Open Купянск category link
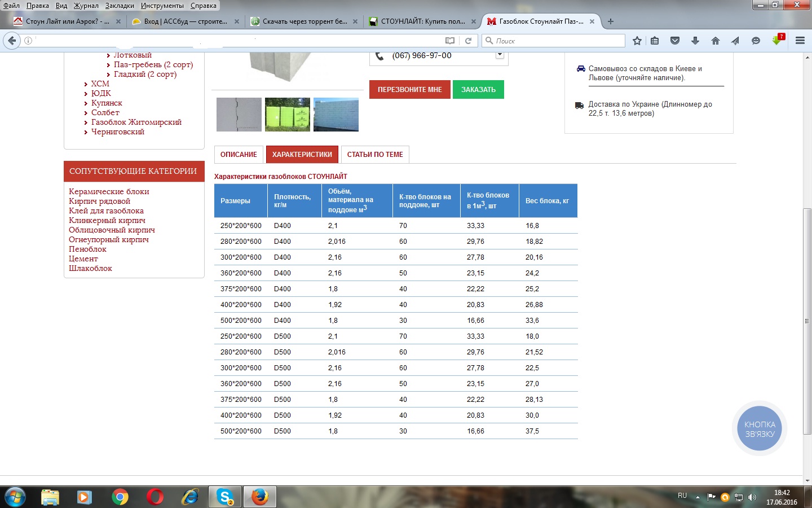Screen dimensions: 812x508 coord(107,103)
